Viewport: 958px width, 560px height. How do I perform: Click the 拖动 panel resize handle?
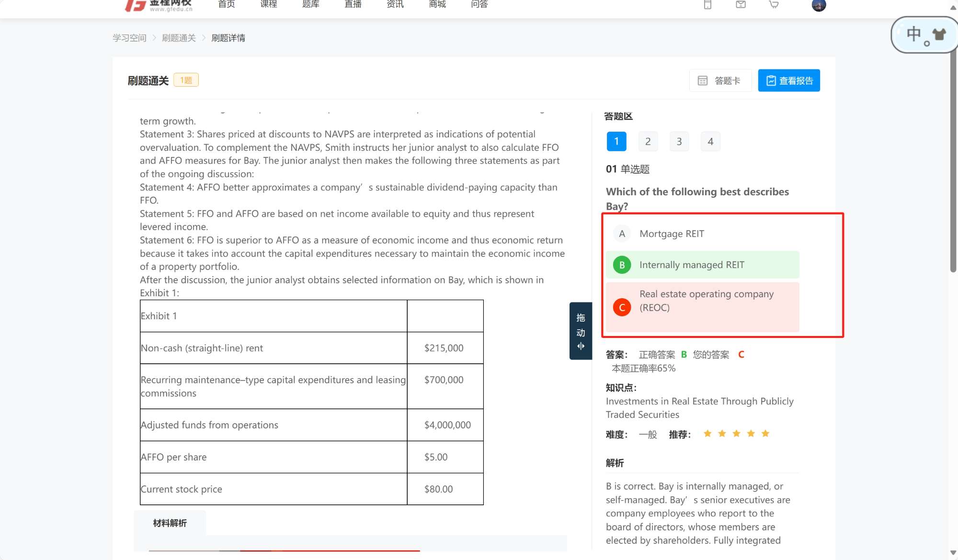[581, 331]
